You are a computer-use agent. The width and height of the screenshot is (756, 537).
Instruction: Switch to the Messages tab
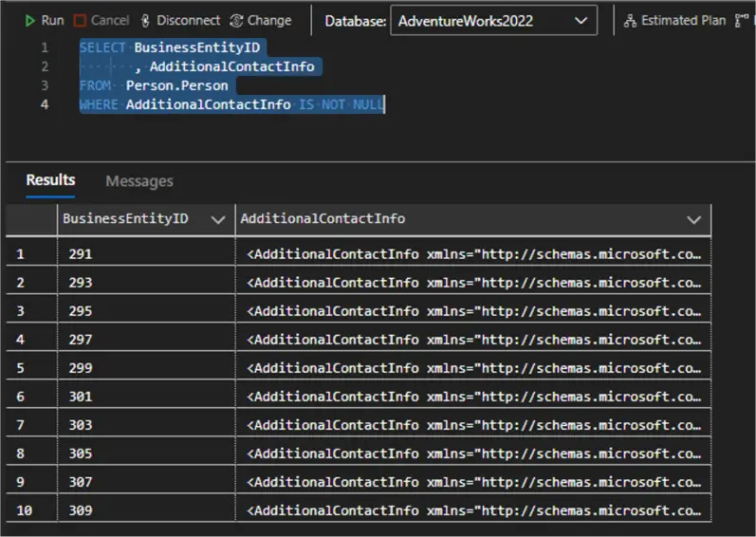139,180
